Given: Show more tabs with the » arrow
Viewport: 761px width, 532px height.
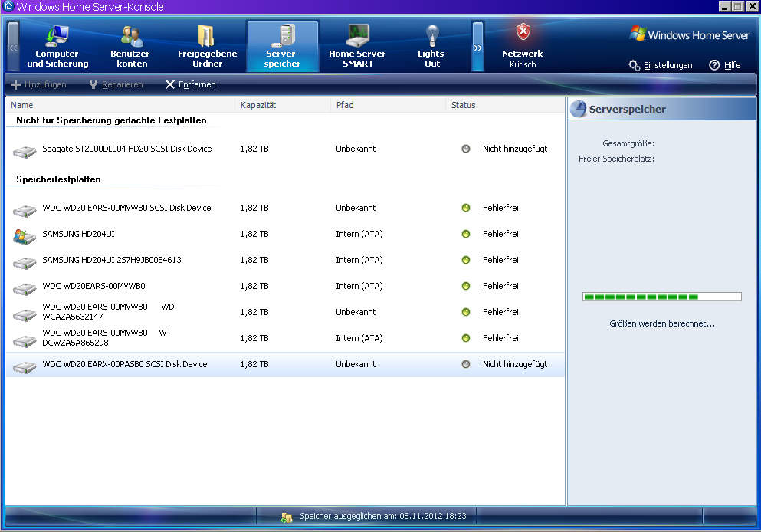Looking at the screenshot, I should click(x=477, y=47).
